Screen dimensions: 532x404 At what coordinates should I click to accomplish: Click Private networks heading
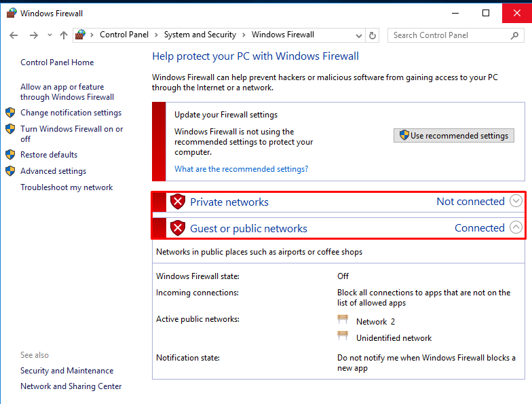pyautogui.click(x=229, y=202)
